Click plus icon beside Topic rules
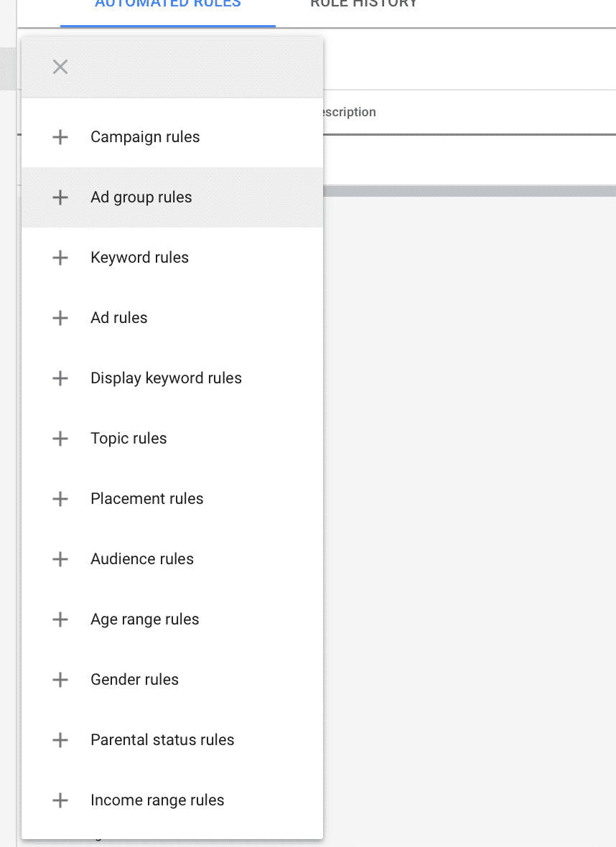This screenshot has width=616, height=847. [60, 438]
